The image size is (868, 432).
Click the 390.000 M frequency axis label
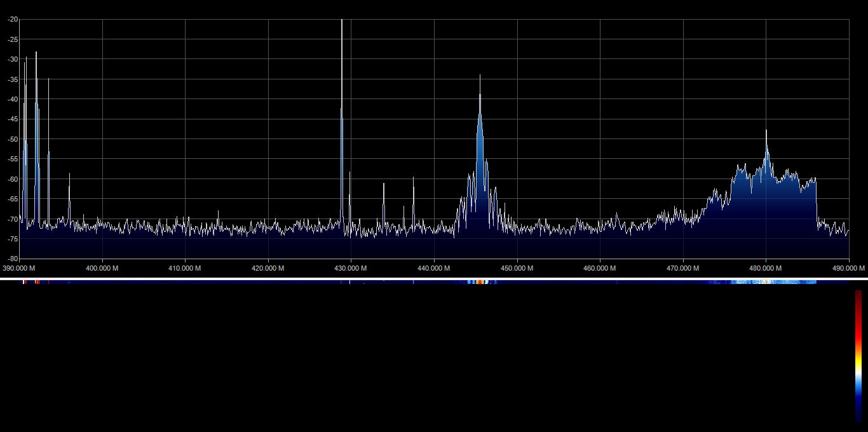point(20,268)
